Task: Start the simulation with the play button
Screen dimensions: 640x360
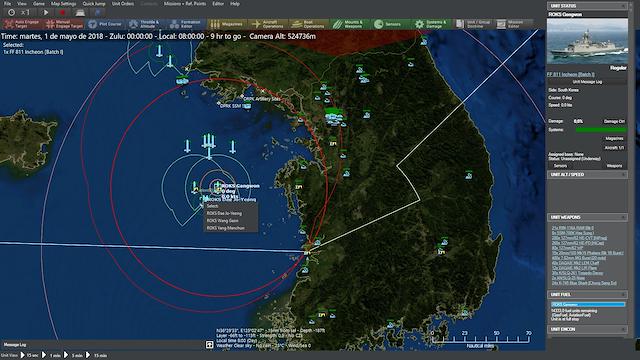Action: pos(46,13)
